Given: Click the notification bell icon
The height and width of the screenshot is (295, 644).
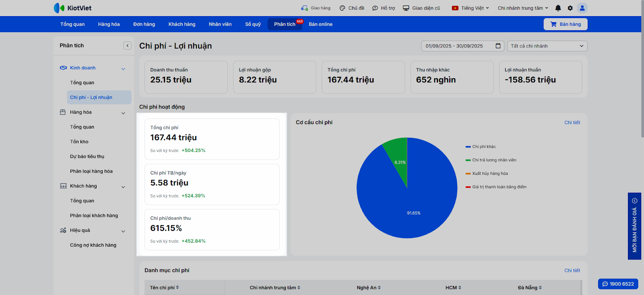Looking at the screenshot, I should tap(558, 8).
